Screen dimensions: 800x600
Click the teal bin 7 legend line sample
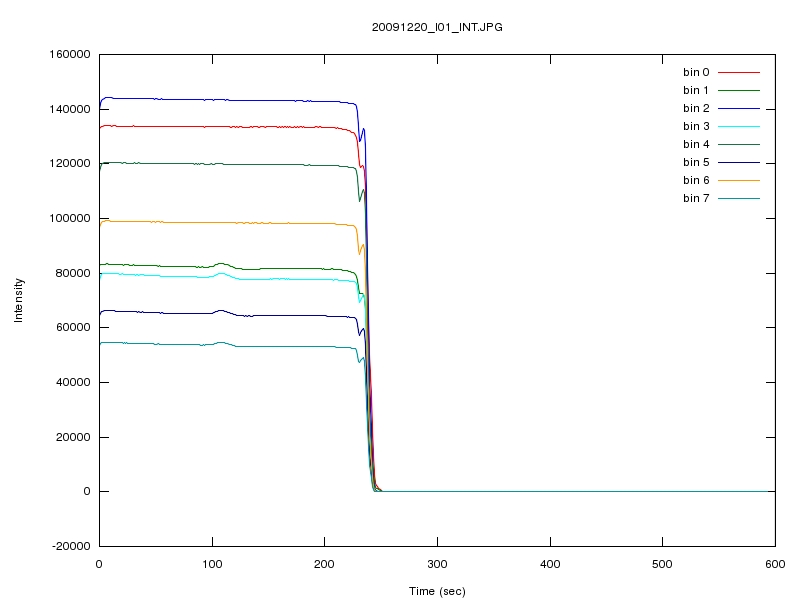(x=739, y=198)
